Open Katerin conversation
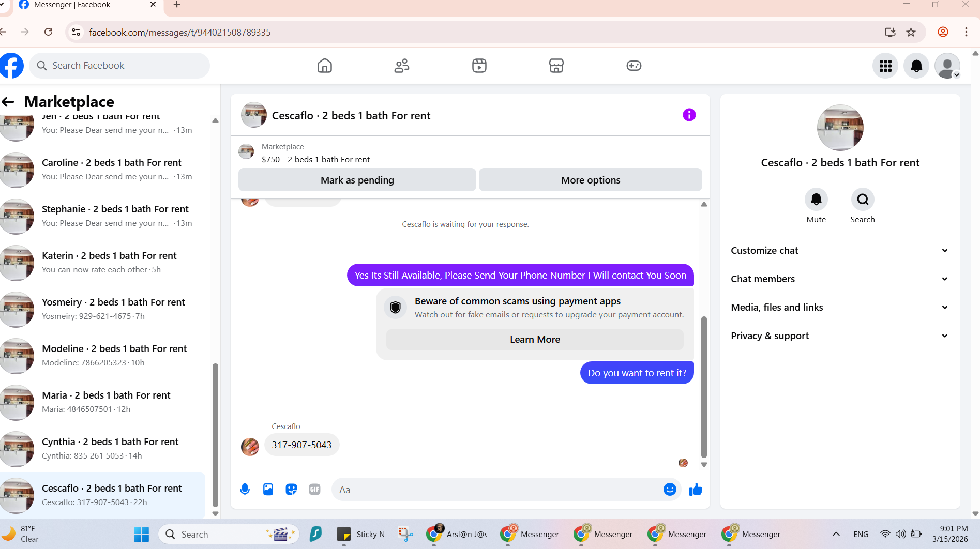This screenshot has height=549, width=980. (103, 263)
